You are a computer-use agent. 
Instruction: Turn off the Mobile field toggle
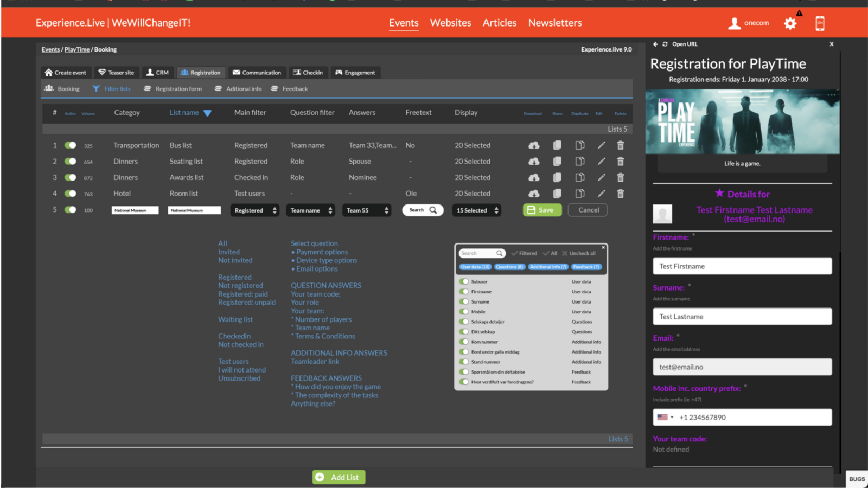464,312
